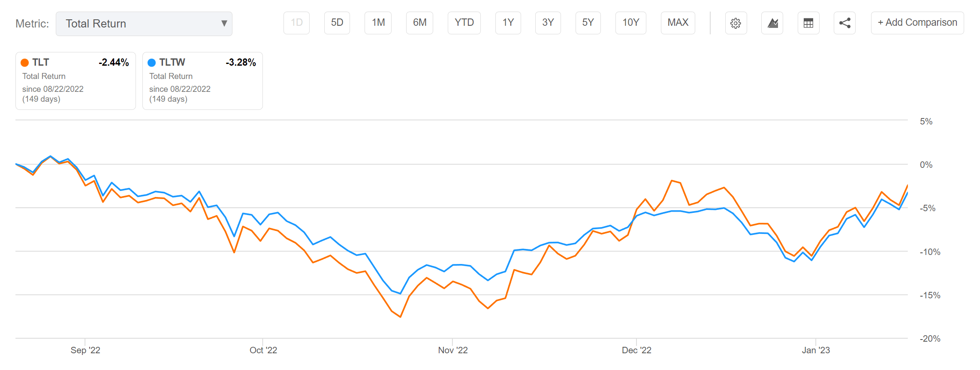Select the 10Y time range
The width and height of the screenshot is (980, 370).
point(631,23)
